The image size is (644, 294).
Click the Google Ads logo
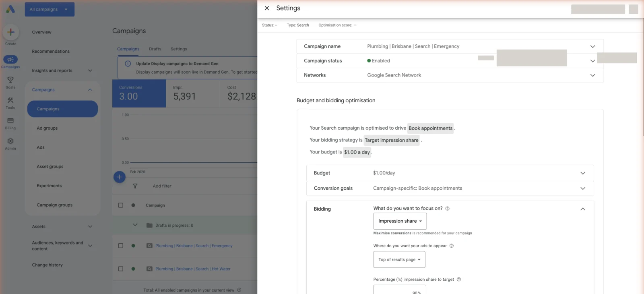pos(10,9)
